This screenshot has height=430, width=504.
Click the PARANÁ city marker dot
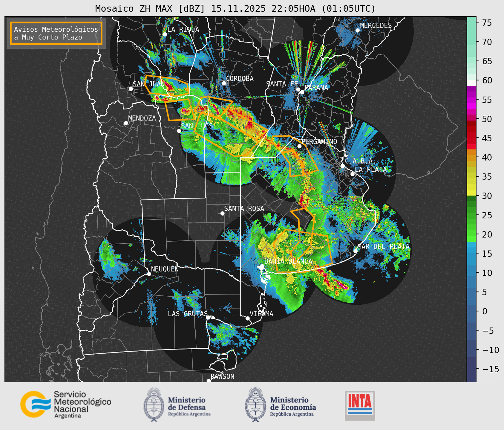tap(302, 92)
